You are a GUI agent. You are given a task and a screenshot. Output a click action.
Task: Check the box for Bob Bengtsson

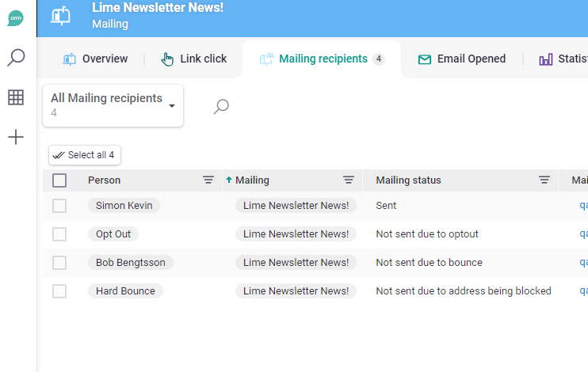click(59, 263)
